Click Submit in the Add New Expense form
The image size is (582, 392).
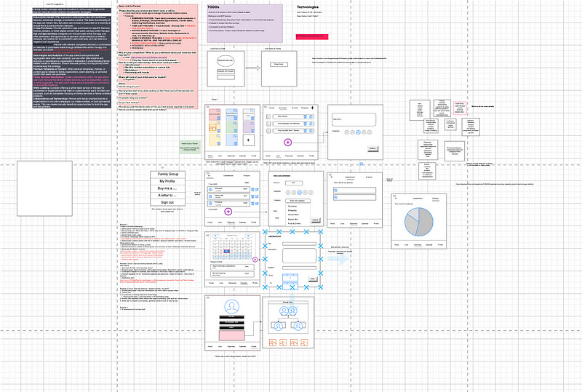pos(316,220)
